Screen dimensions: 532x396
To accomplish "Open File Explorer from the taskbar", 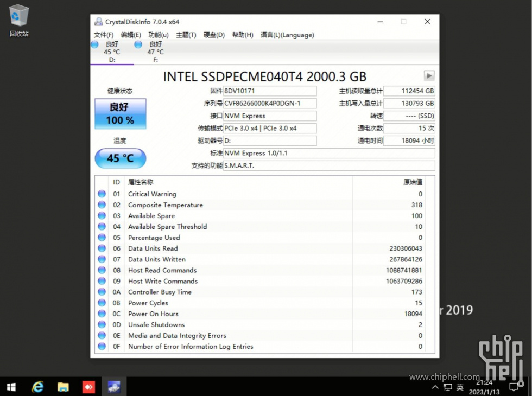I will point(63,387).
